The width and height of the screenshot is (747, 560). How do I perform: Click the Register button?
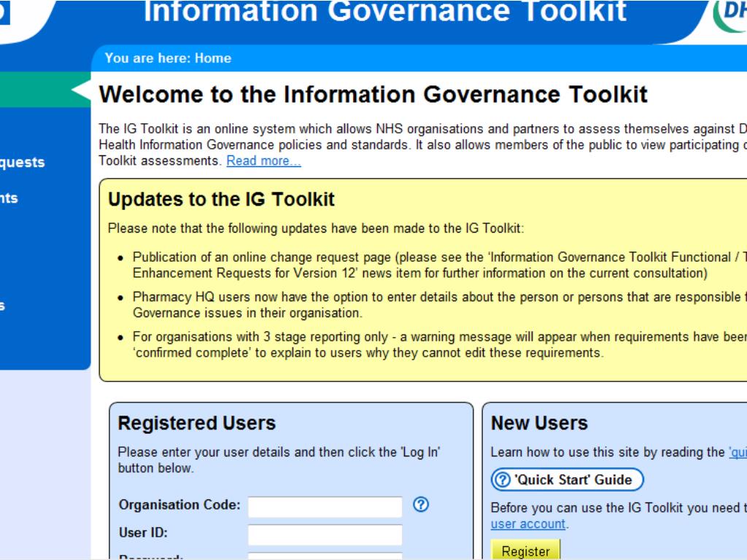point(525,551)
